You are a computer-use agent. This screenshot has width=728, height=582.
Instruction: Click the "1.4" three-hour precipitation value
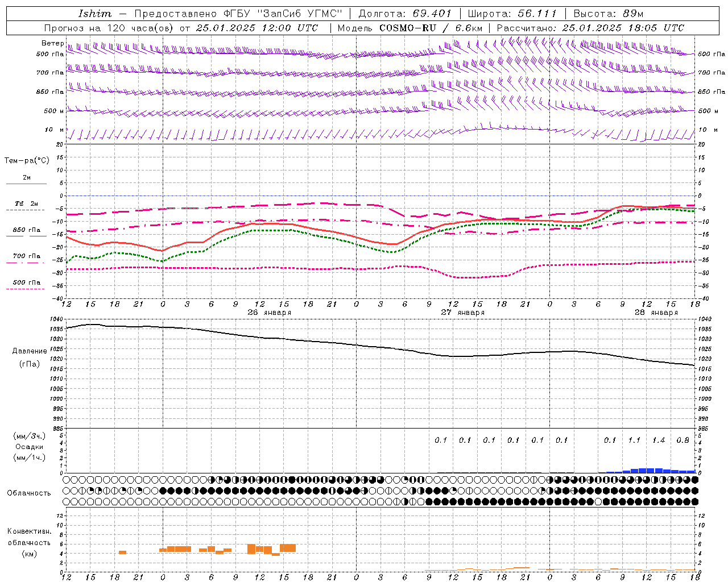pyautogui.click(x=659, y=440)
